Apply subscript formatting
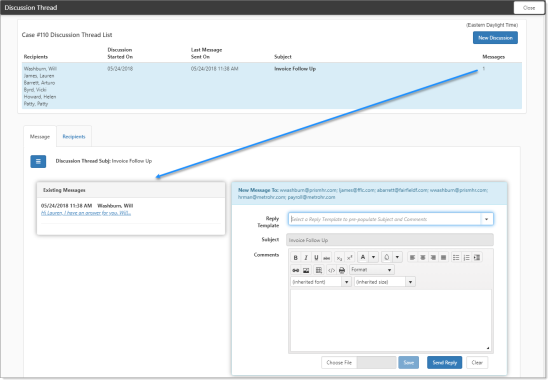550x382 pixels. [x=339, y=258]
